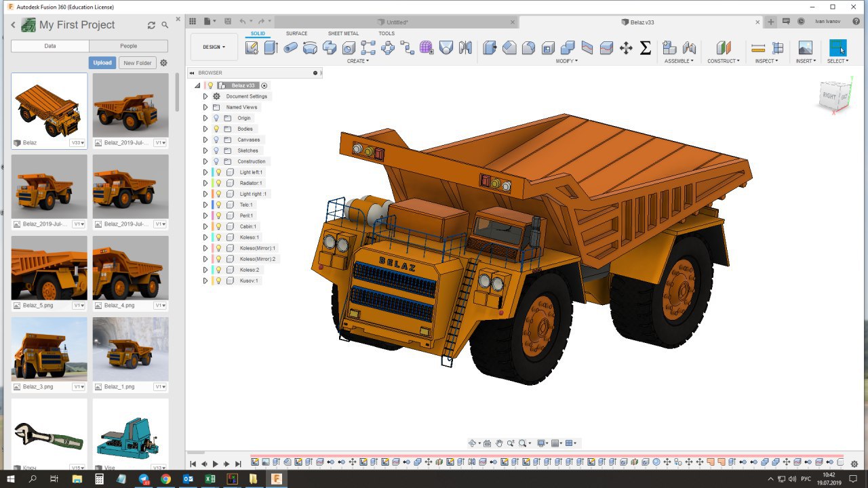The height and width of the screenshot is (488, 868).
Task: Open the CONSTRUCT dropdown
Action: [723, 61]
